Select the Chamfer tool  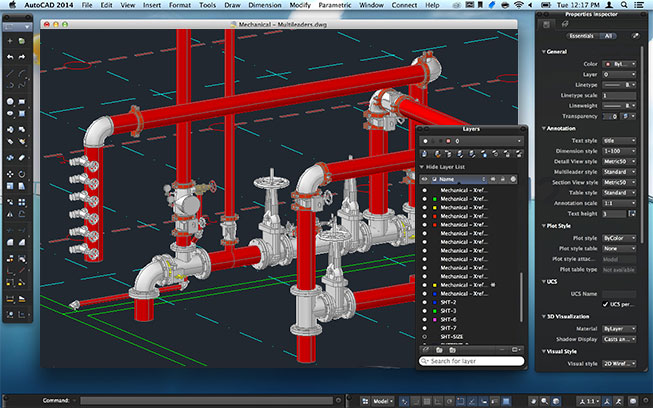22,242
